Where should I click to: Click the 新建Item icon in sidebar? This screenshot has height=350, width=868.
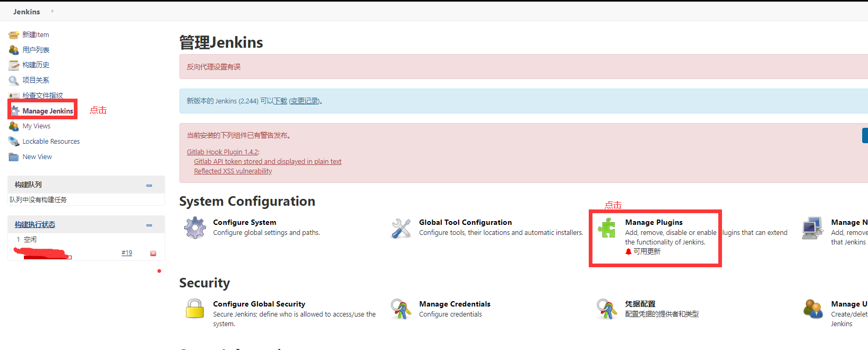tap(14, 35)
